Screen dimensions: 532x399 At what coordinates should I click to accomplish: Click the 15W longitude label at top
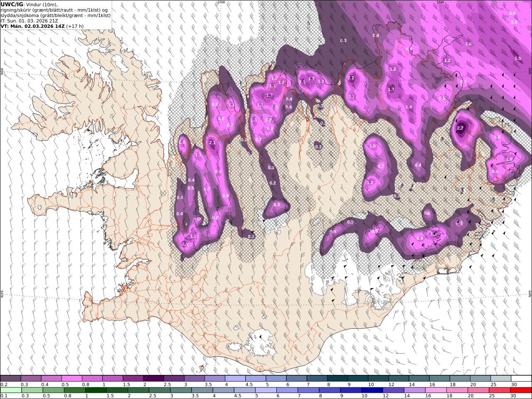pyautogui.click(x=441, y=2)
